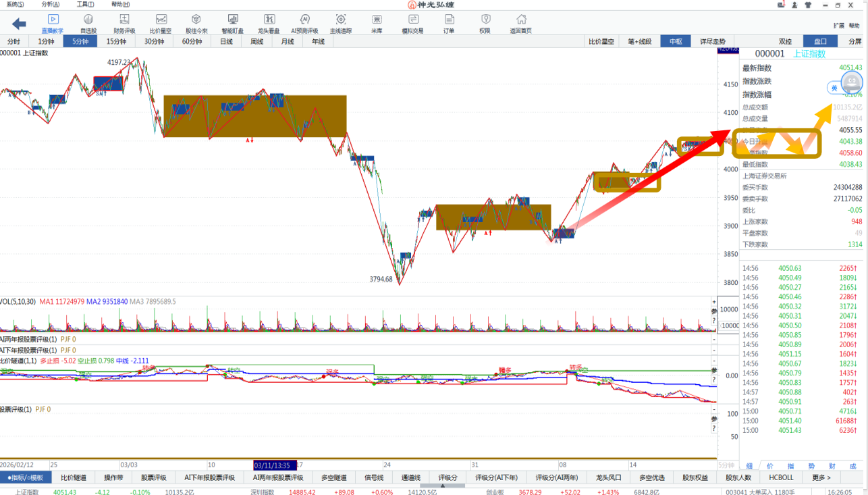Open the 分析(A) menu
The height and width of the screenshot is (495, 868).
50,4
